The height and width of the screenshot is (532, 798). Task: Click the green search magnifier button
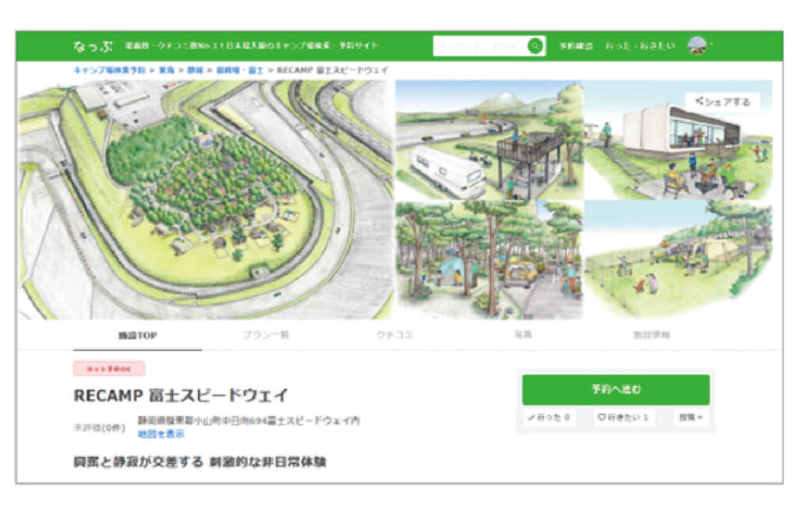[x=535, y=46]
